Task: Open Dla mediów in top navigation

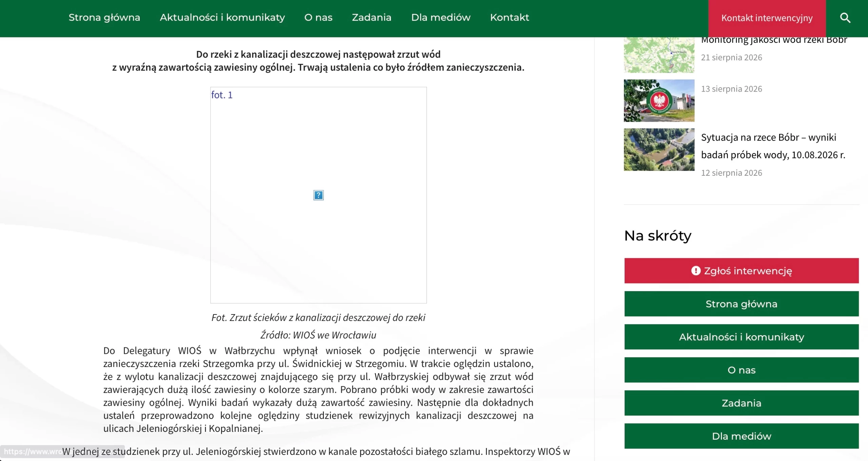Action: tap(441, 17)
